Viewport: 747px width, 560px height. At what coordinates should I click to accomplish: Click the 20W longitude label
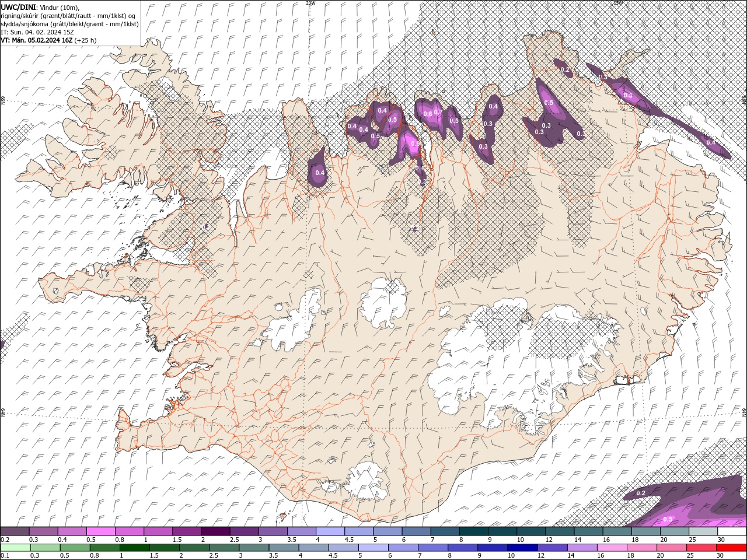310,3
